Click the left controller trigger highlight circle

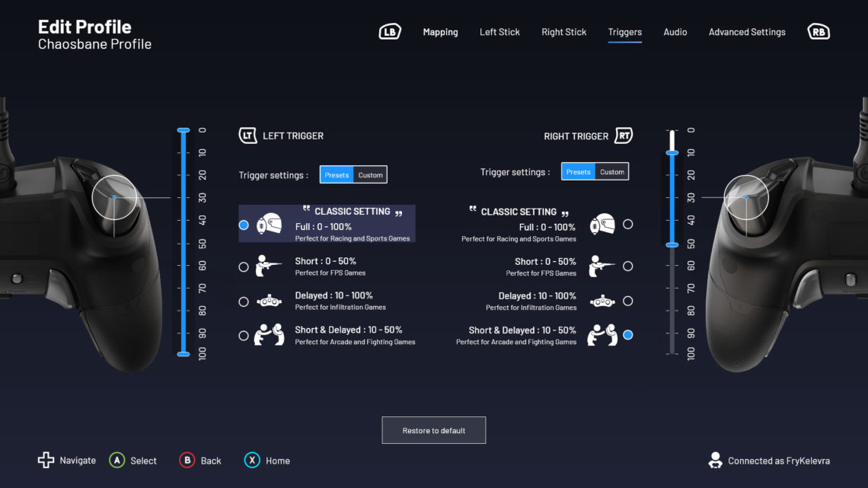click(x=114, y=197)
